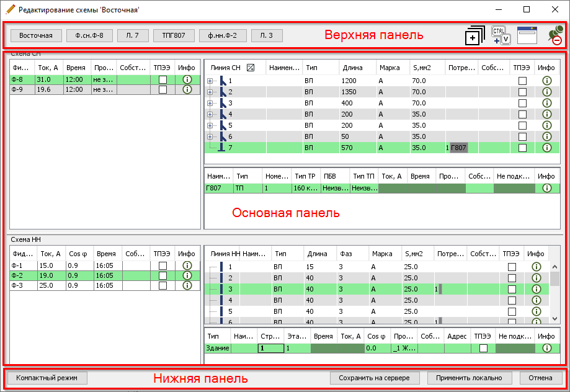Expand СН line 1 tree node
570x392 pixels.
coord(210,81)
